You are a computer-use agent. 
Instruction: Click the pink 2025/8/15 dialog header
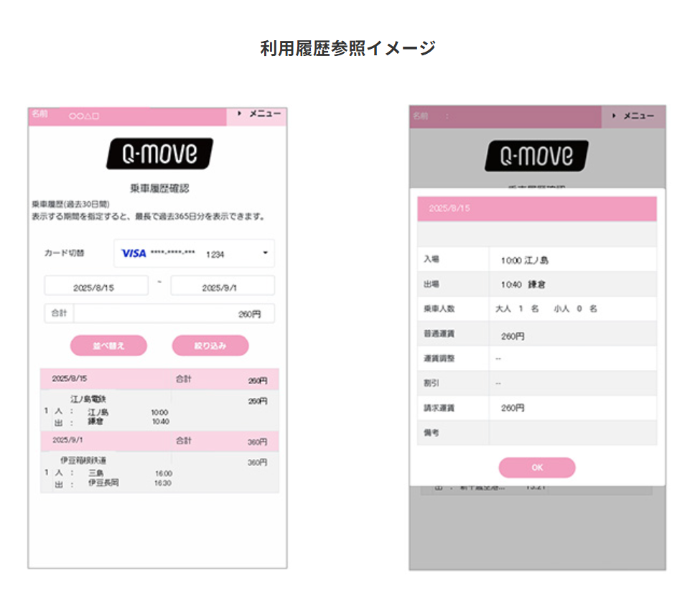537,208
